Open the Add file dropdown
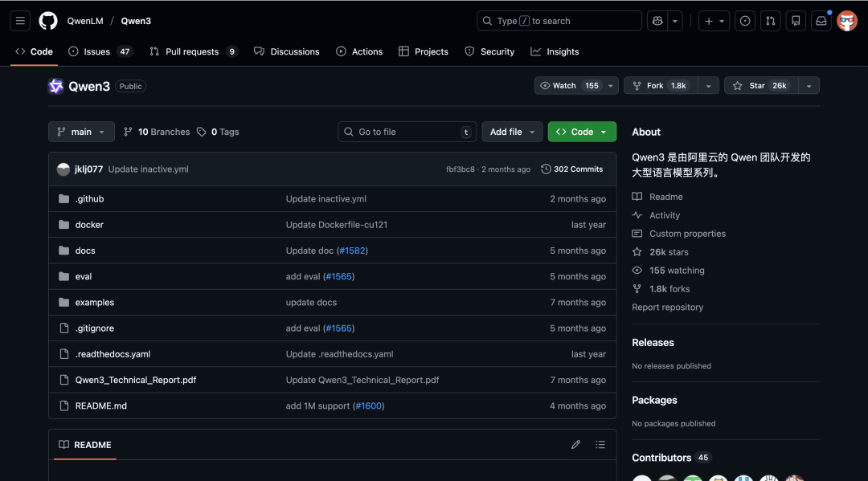868x481 pixels. (512, 132)
